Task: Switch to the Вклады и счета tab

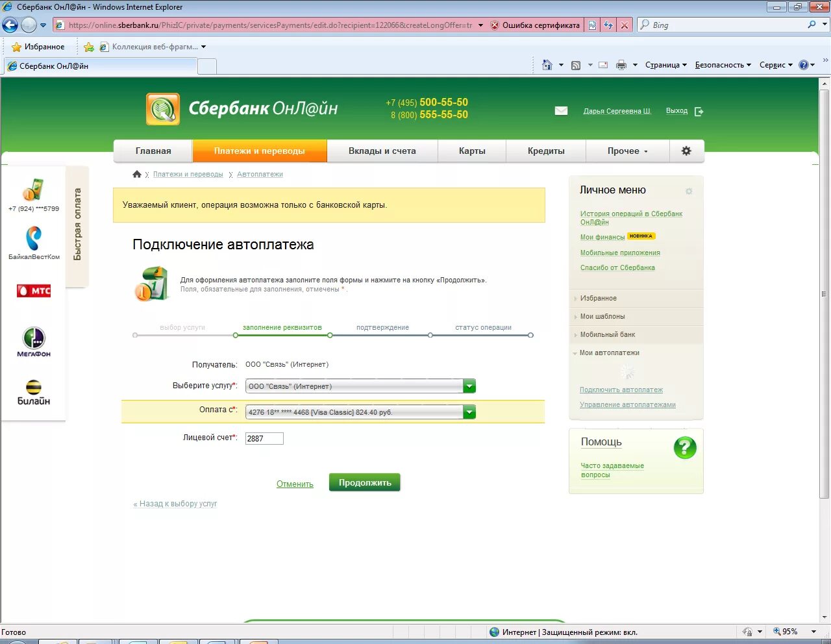Action: click(x=382, y=151)
